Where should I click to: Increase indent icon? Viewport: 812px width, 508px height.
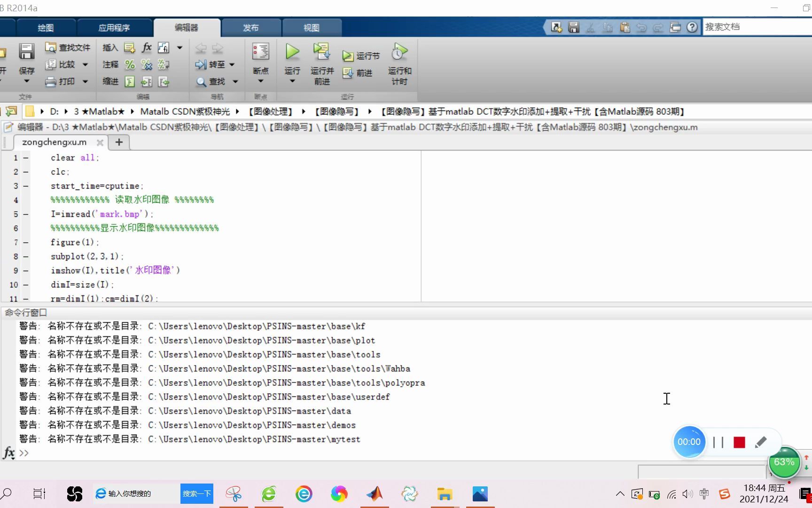pyautogui.click(x=147, y=82)
